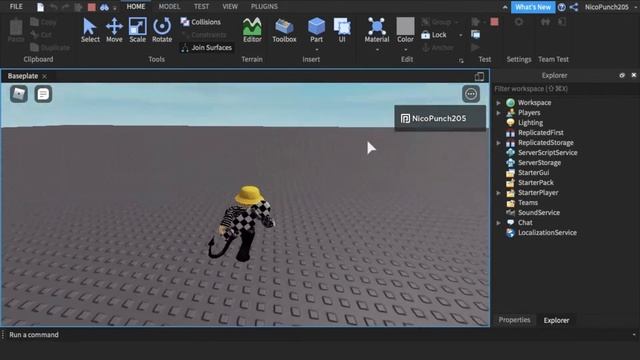The image size is (640, 360).
Task: Click the Filter workspace search field
Action: point(564,89)
